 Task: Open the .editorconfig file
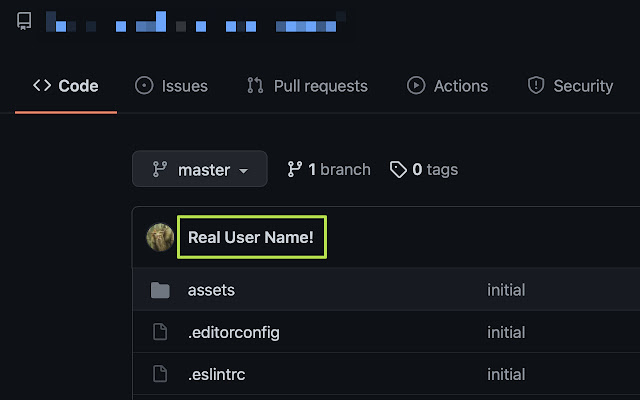(233, 332)
